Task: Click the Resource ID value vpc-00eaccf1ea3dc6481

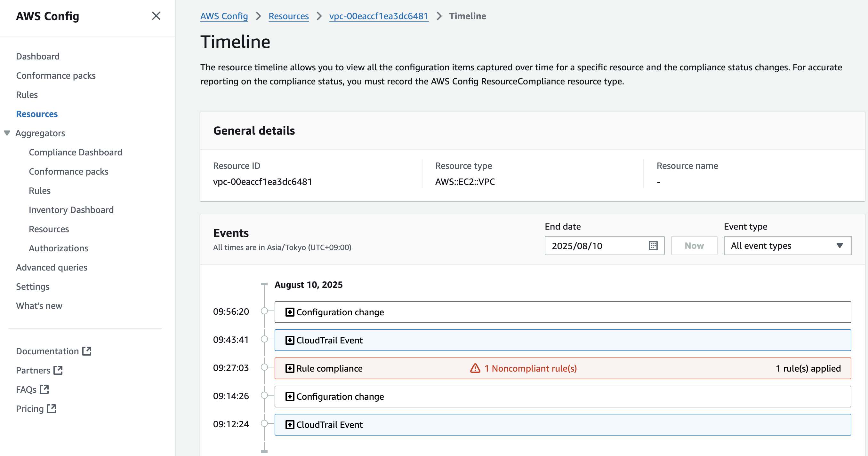Action: [x=262, y=182]
